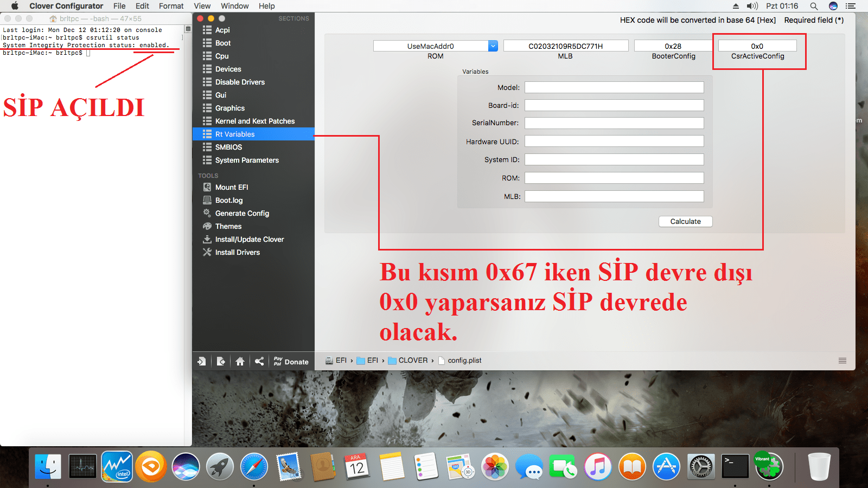This screenshot has height=488, width=868.
Task: Open the Help menu
Action: pyautogui.click(x=267, y=6)
